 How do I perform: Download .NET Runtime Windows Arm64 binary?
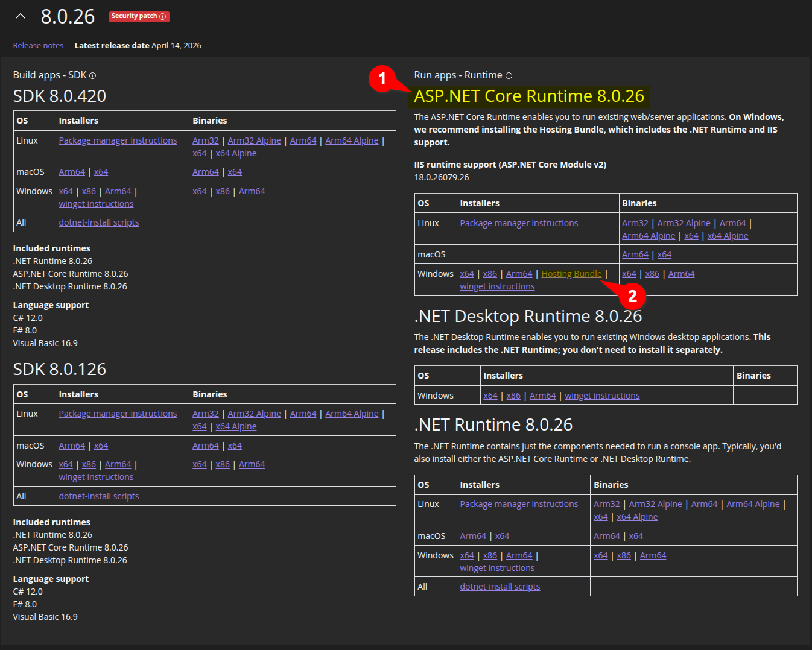[653, 555]
